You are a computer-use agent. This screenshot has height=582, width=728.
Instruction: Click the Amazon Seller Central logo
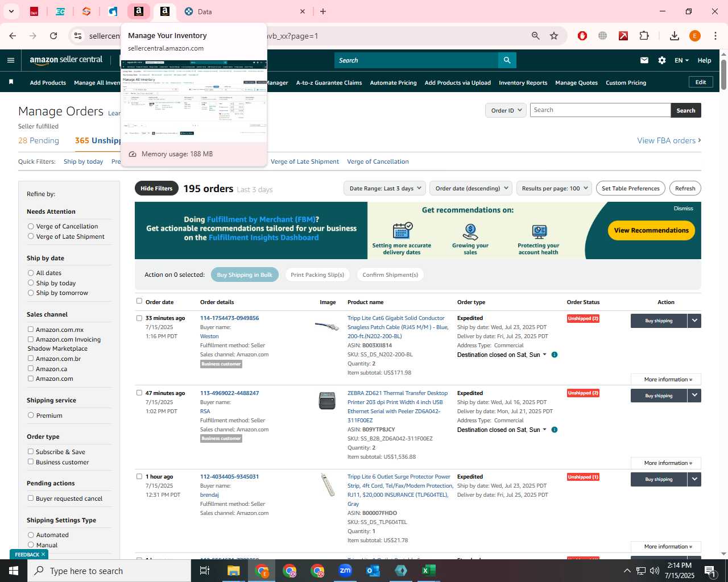[66, 60]
